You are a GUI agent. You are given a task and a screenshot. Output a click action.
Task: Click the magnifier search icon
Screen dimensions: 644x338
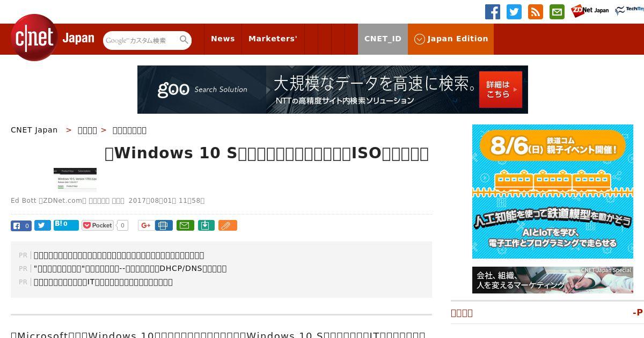pos(184,40)
